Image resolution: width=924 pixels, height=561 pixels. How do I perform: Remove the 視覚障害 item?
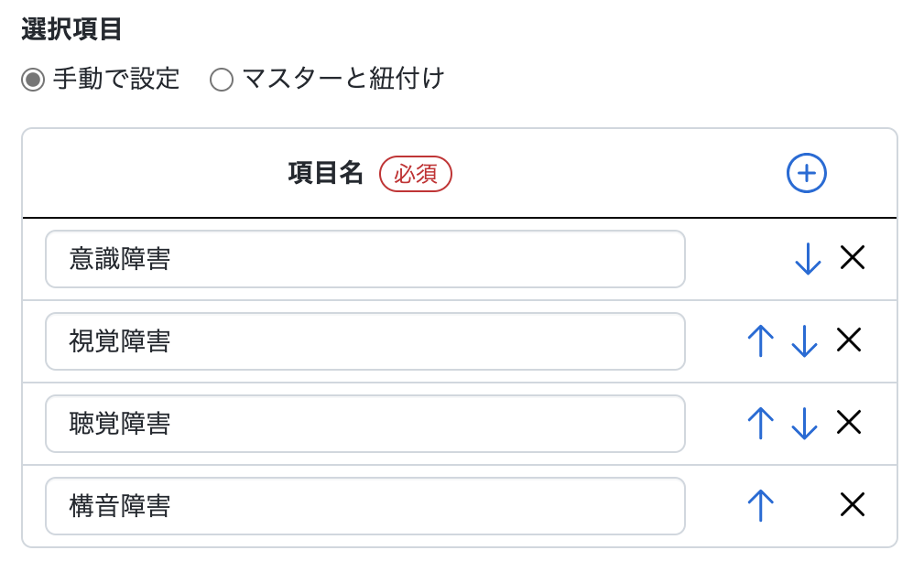[849, 341]
